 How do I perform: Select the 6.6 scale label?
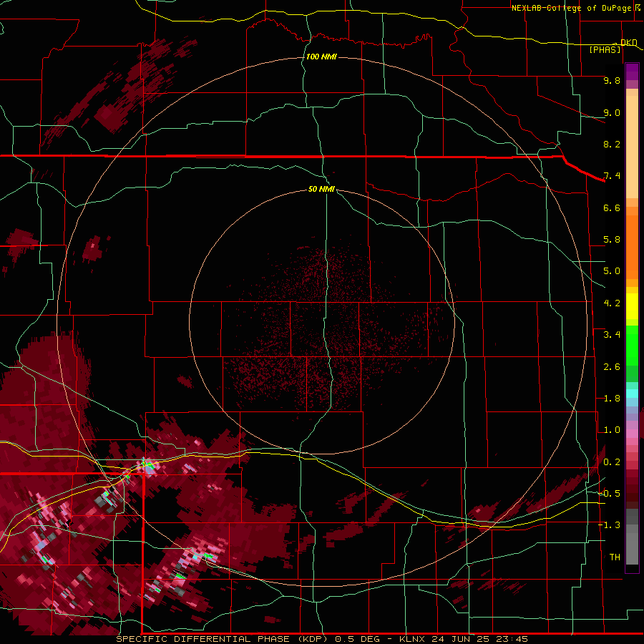[612, 208]
